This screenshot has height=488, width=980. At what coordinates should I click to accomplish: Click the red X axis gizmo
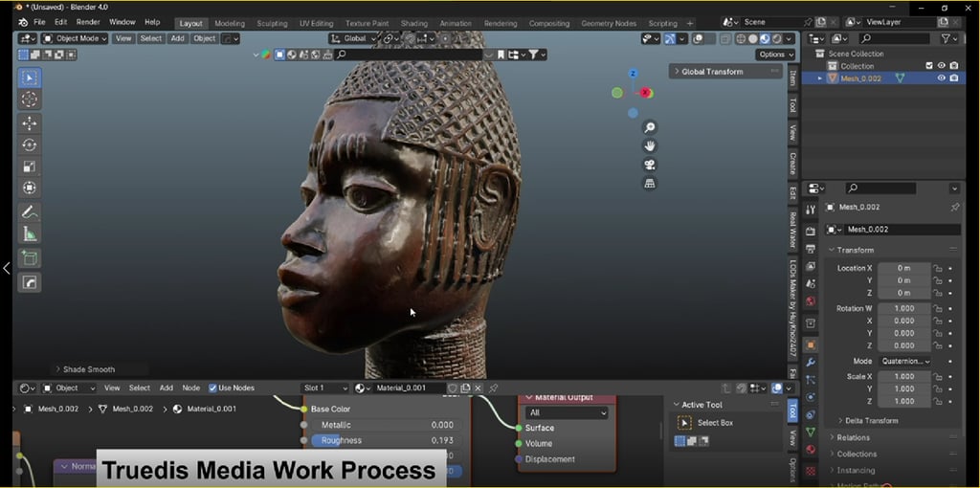click(x=647, y=93)
